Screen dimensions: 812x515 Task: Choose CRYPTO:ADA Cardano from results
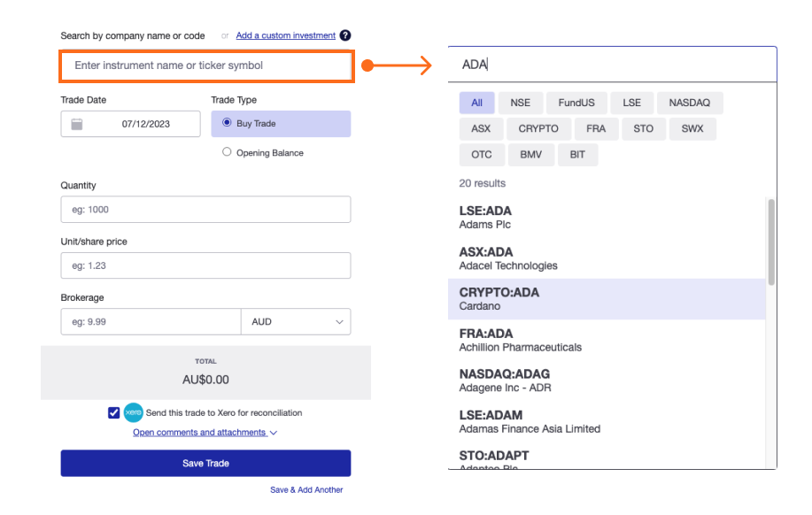pyautogui.click(x=607, y=299)
